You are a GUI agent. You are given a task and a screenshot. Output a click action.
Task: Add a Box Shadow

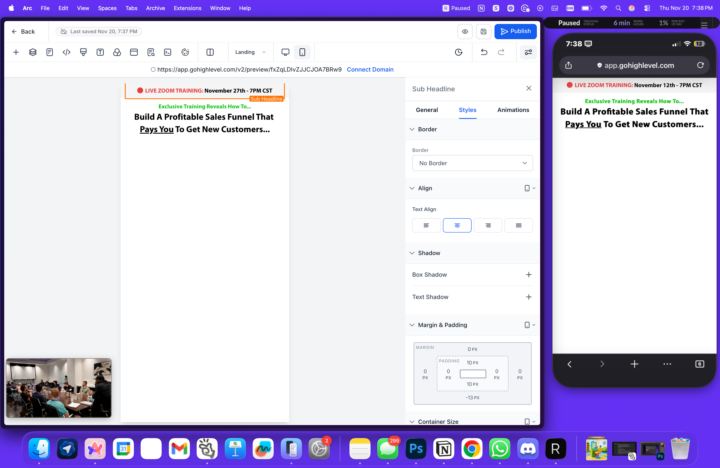point(529,275)
